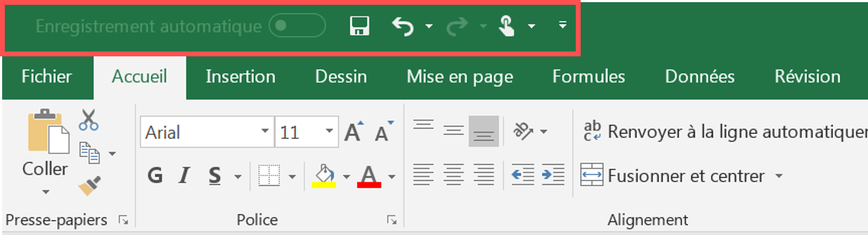Increase font size with large A icon
The width and height of the screenshot is (868, 235).
click(354, 131)
